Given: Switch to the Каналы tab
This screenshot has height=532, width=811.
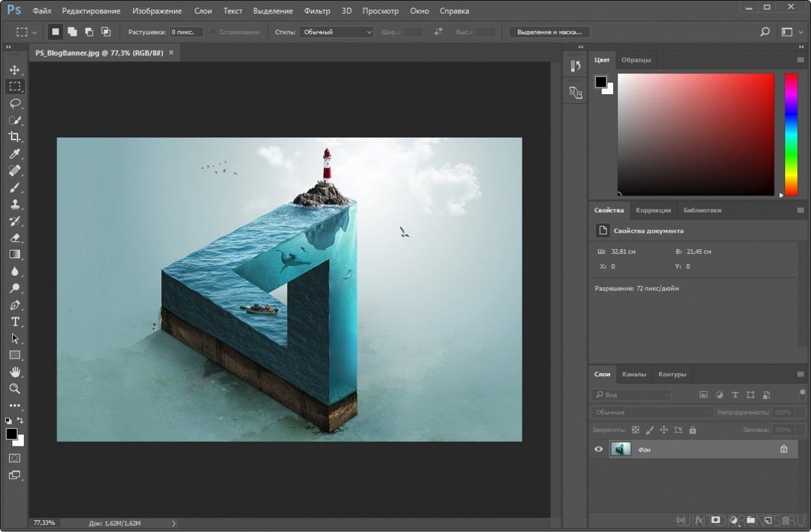Looking at the screenshot, I should tap(634, 374).
